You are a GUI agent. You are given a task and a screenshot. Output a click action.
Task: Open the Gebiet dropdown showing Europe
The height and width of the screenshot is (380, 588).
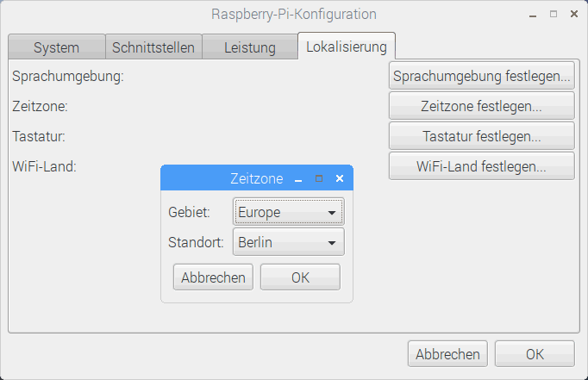pyautogui.click(x=288, y=212)
